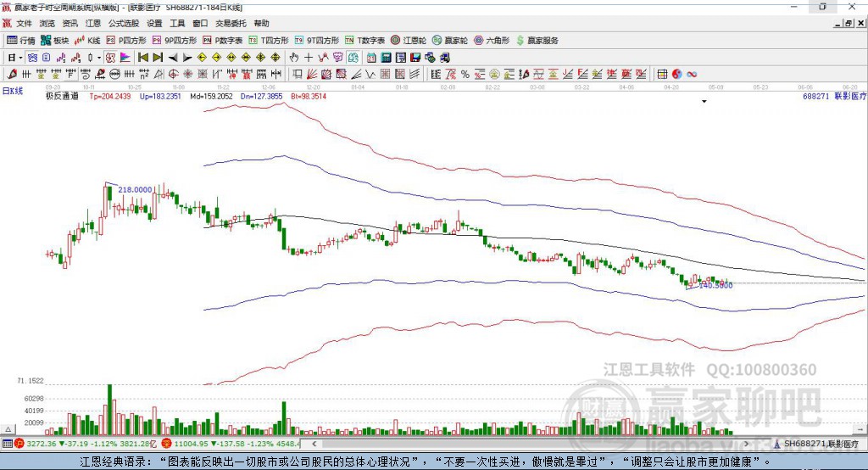Image resolution: width=868 pixels, height=470 pixels.
Task: Toggle the 极 channel indicator button
Action: coord(110,58)
